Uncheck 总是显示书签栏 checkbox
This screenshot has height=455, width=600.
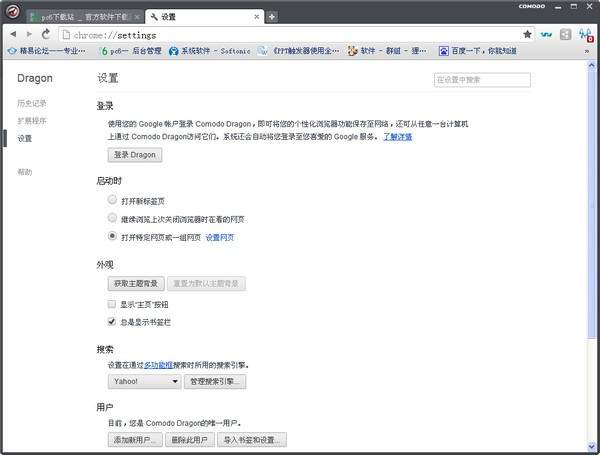coord(112,322)
